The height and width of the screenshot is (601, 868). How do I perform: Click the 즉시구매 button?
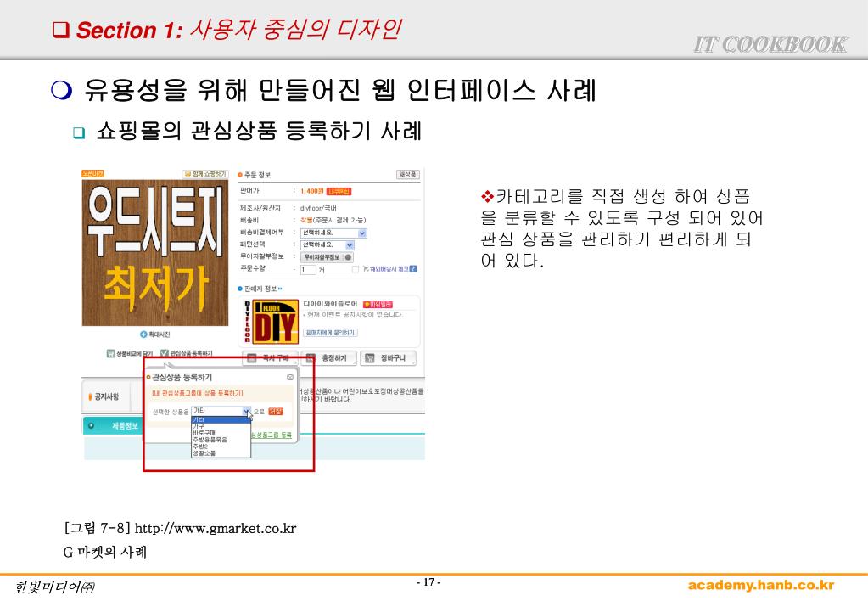(270, 358)
